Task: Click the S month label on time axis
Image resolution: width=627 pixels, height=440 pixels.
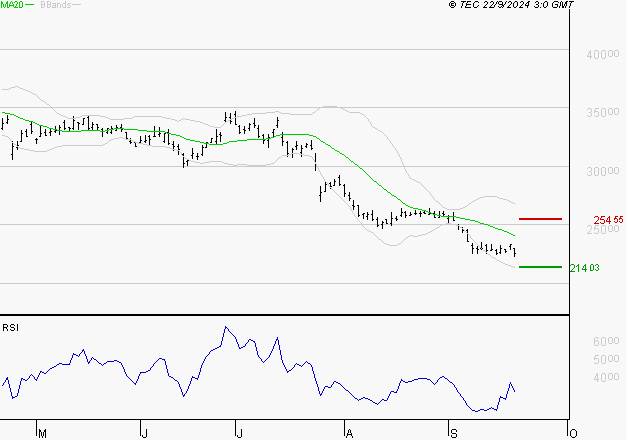Action: pyautogui.click(x=453, y=434)
